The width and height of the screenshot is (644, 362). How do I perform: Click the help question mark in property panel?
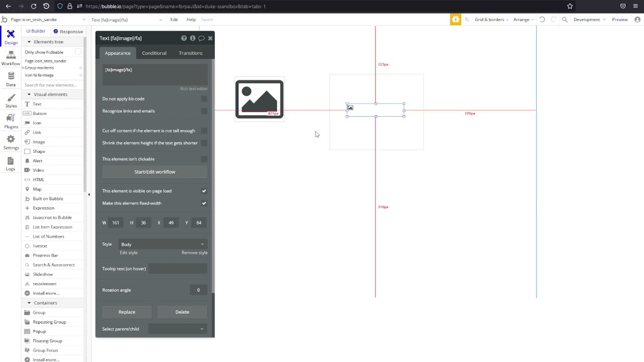click(x=184, y=38)
